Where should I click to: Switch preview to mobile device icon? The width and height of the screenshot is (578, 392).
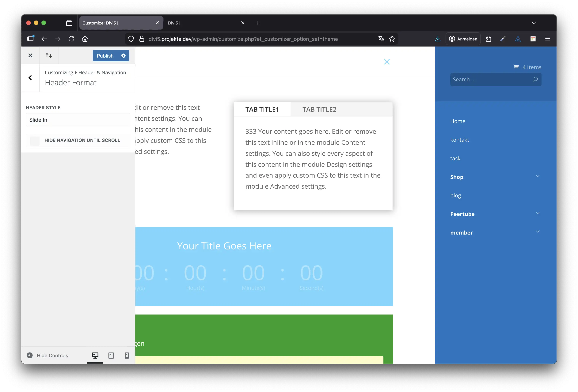click(127, 355)
